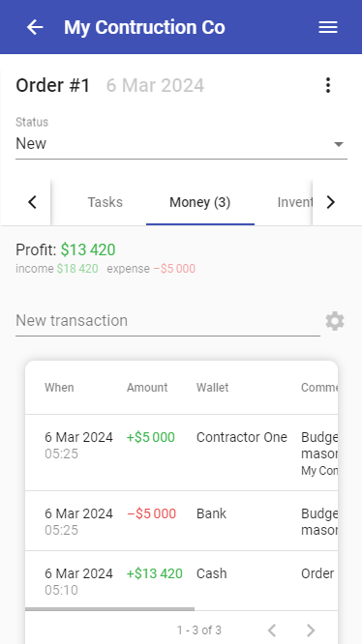362x644 pixels.
Task: Open the partially visible Inventory tab
Action: (295, 202)
